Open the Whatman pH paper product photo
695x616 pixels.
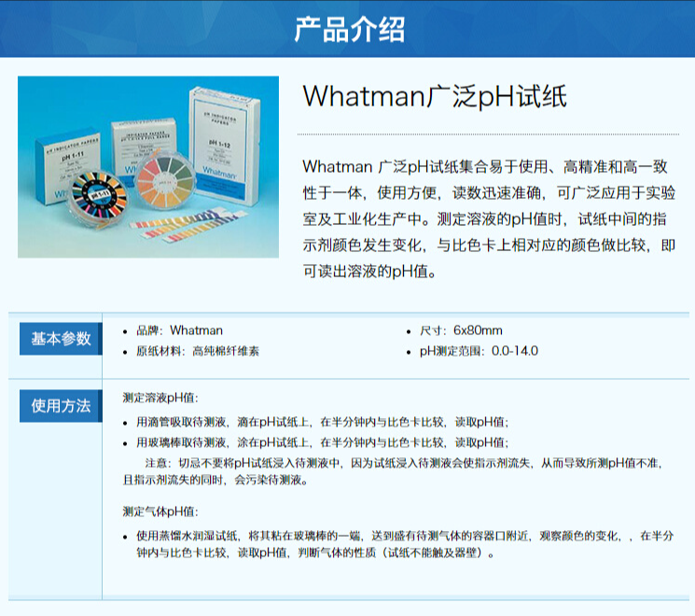[x=148, y=167]
